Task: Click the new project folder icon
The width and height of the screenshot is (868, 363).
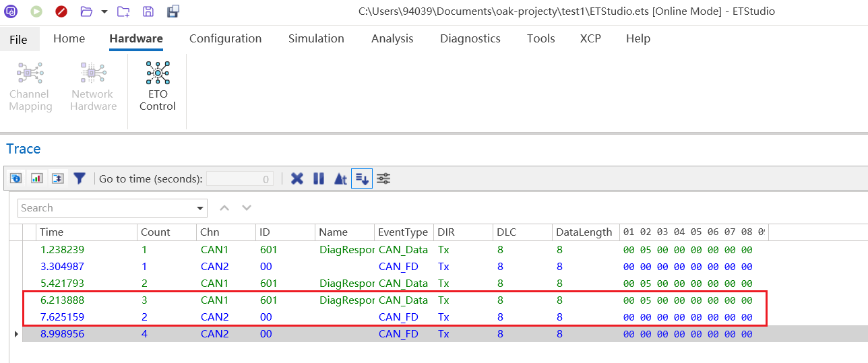Action: pyautogui.click(x=123, y=11)
